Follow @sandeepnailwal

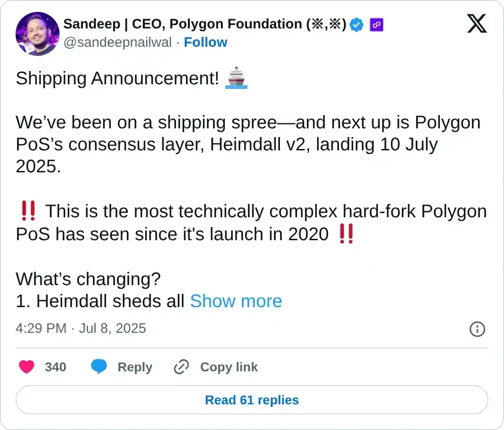click(x=205, y=42)
